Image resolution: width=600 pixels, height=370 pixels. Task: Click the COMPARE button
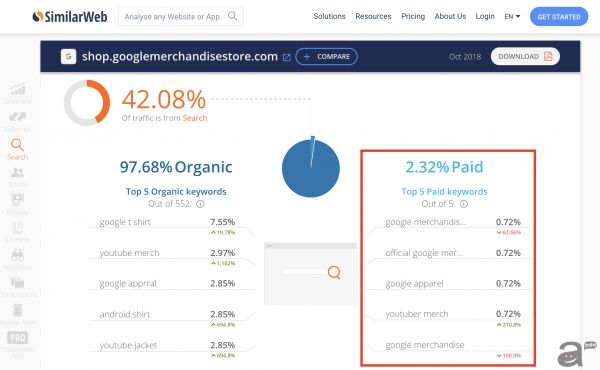pyautogui.click(x=326, y=57)
